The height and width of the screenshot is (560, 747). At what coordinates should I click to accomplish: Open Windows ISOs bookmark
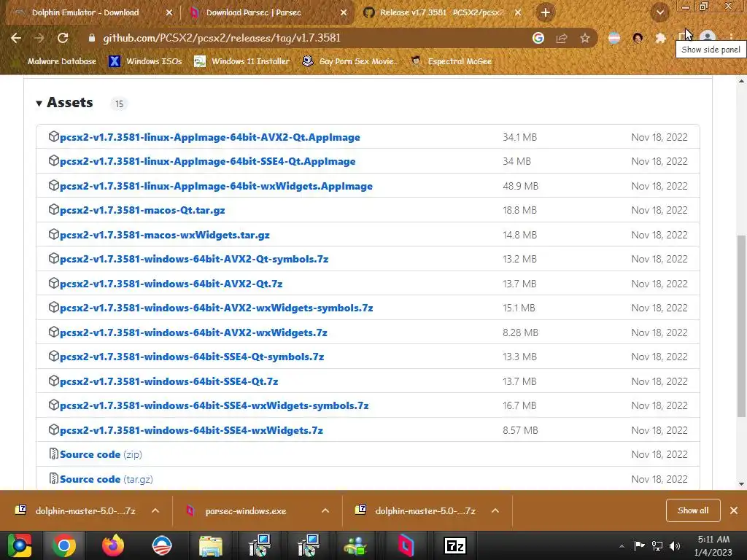[x=146, y=61]
